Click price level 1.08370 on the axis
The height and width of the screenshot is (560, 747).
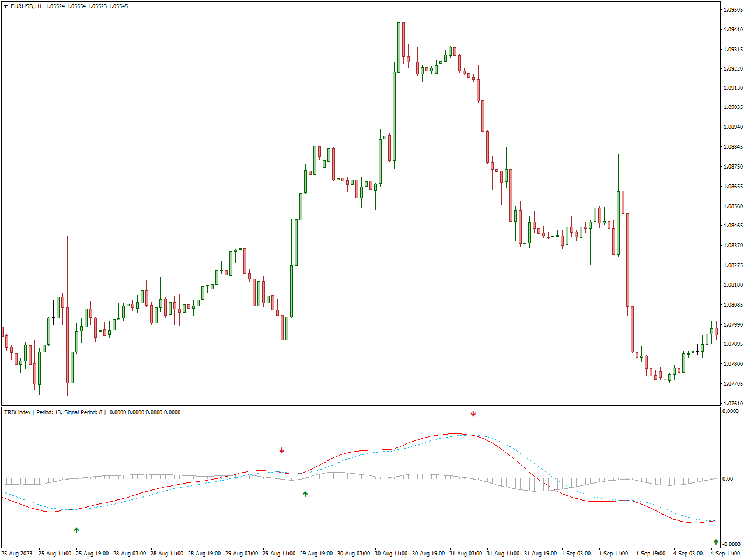pyautogui.click(x=733, y=246)
